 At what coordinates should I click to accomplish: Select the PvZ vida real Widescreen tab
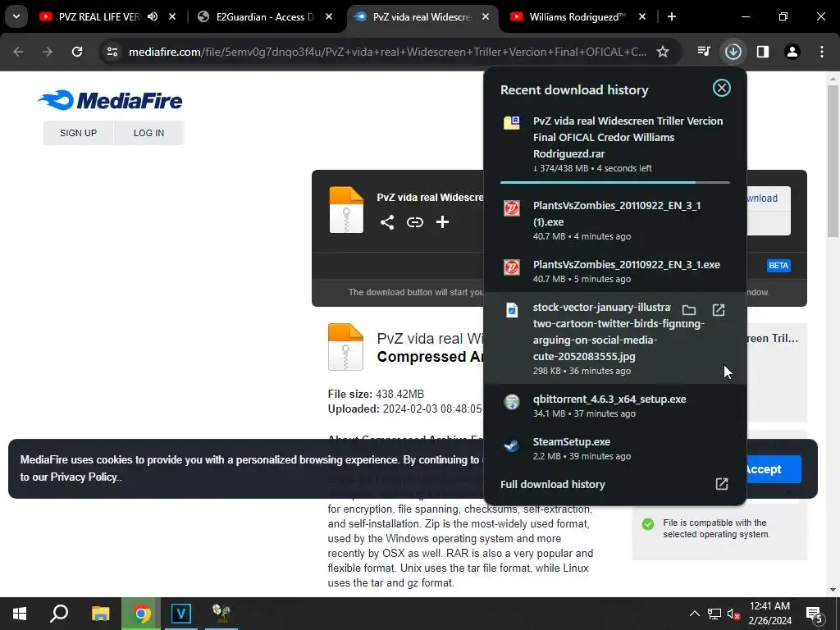pos(422,16)
